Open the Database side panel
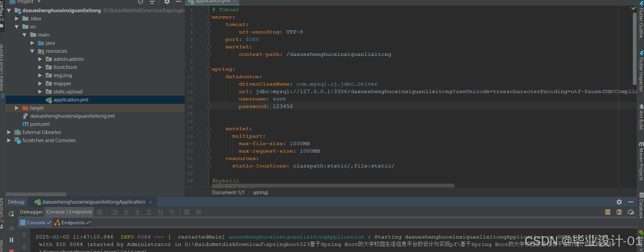The width and height of the screenshot is (644, 252). click(x=641, y=205)
